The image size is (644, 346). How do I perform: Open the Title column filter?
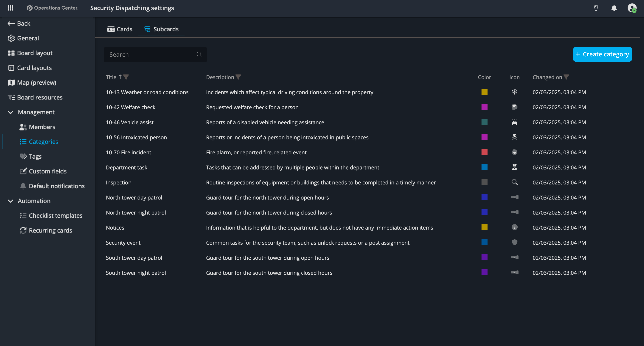tap(126, 77)
